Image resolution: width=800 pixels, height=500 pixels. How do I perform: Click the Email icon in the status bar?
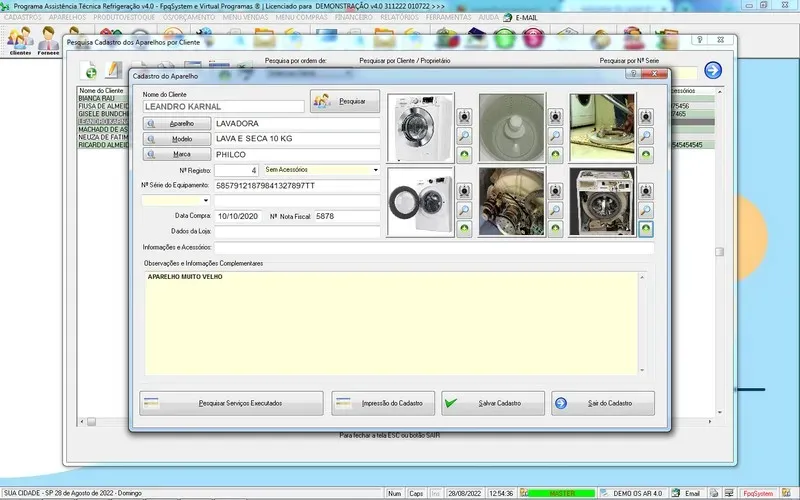point(674,493)
